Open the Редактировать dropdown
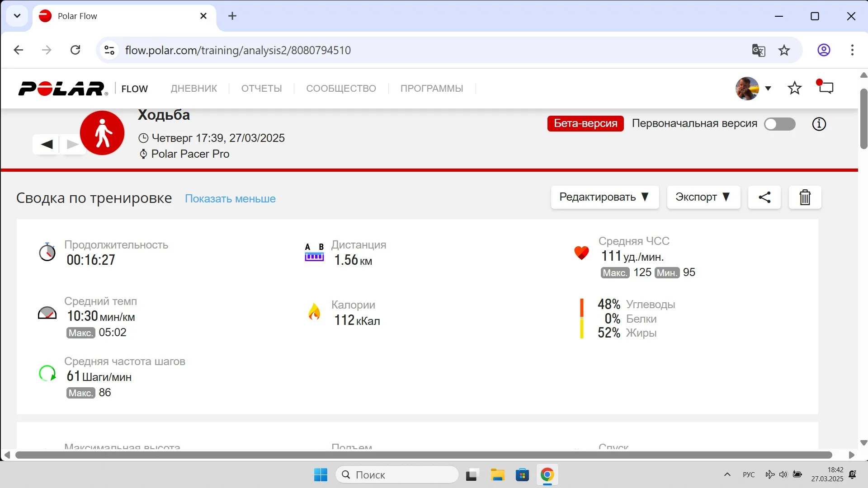The image size is (868, 488). point(604,197)
